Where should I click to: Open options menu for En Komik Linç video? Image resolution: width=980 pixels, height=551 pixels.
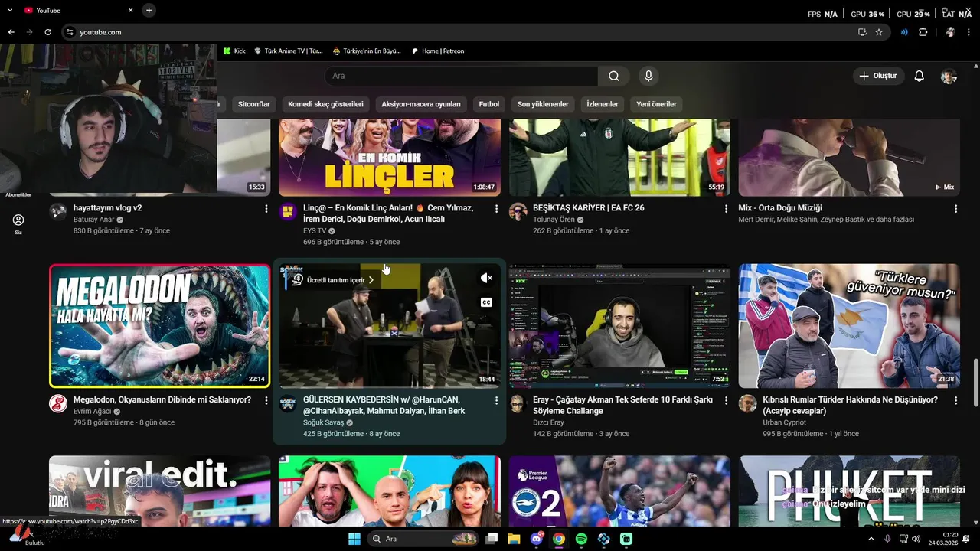496,209
